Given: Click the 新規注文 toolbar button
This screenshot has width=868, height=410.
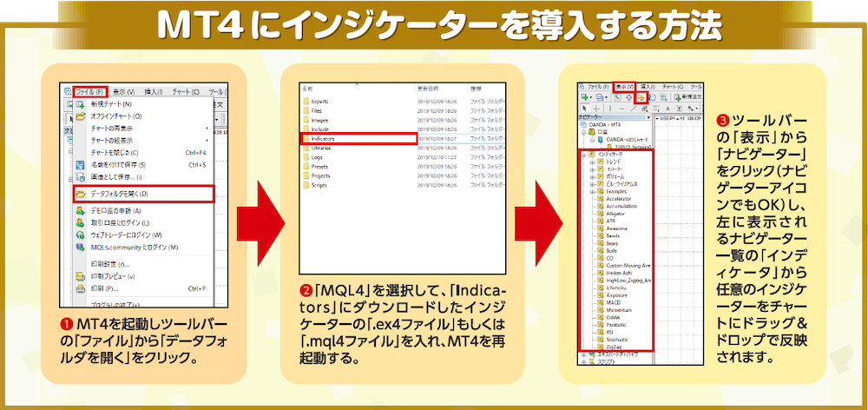Looking at the screenshot, I should tap(688, 97).
